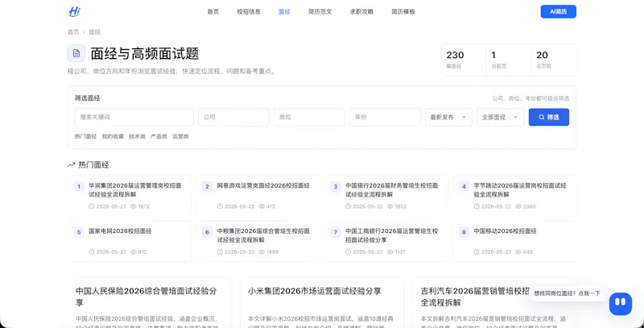Open the 简历模板 nav item
The height and width of the screenshot is (328, 644).
tap(403, 11)
